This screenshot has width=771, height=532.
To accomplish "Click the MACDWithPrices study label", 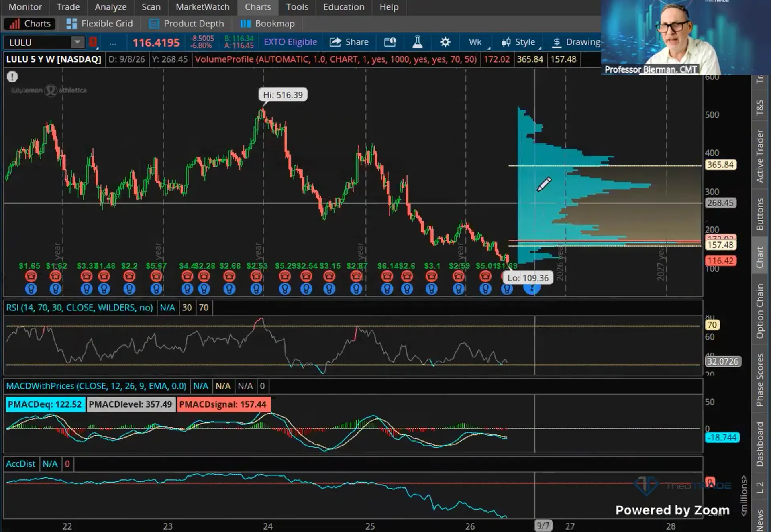I will (x=96, y=386).
